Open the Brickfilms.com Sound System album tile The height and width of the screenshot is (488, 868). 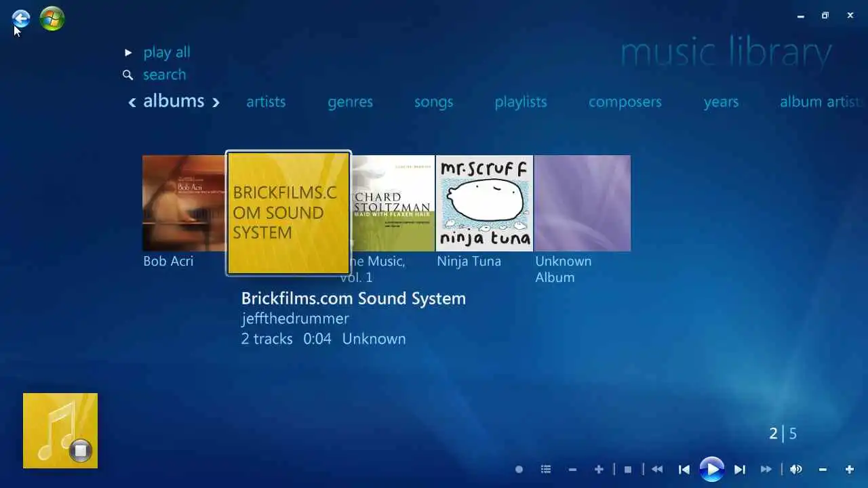click(x=288, y=213)
